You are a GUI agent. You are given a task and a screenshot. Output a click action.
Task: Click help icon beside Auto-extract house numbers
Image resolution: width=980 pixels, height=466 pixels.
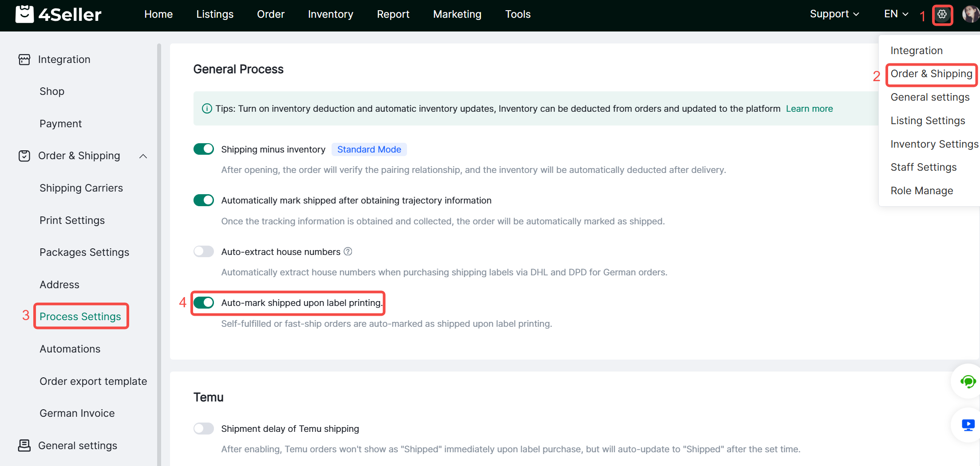348,252
